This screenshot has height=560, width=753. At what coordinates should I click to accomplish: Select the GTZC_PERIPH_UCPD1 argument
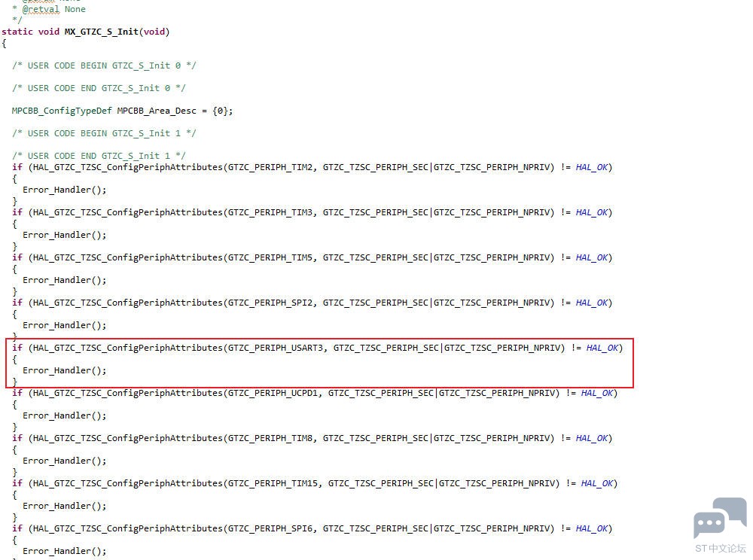[273, 393]
